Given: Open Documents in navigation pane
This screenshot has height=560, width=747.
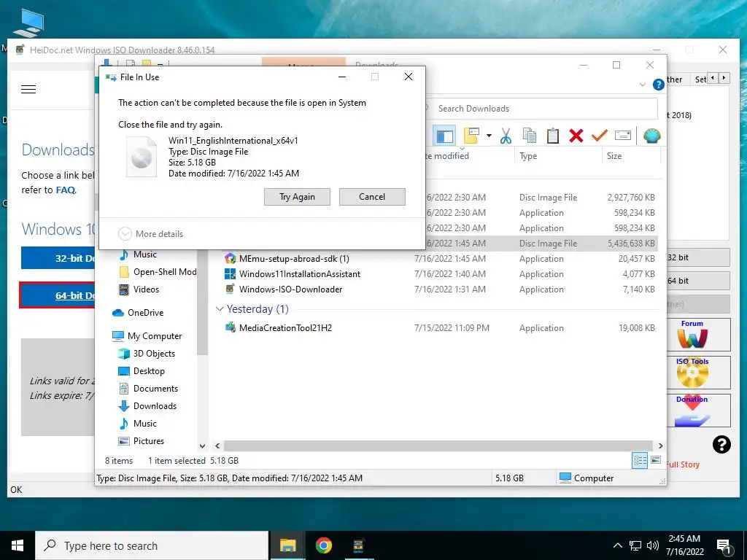Looking at the screenshot, I should click(147, 389).
